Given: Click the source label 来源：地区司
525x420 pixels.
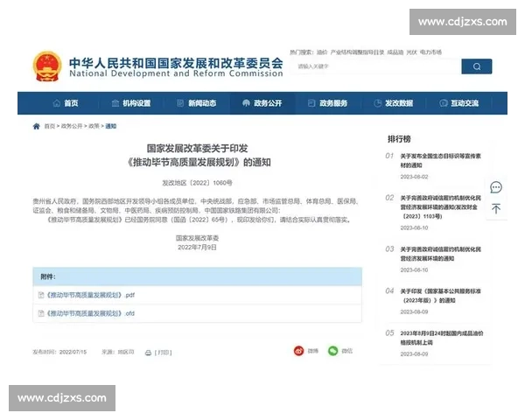Looking at the screenshot, I should pos(118,352).
